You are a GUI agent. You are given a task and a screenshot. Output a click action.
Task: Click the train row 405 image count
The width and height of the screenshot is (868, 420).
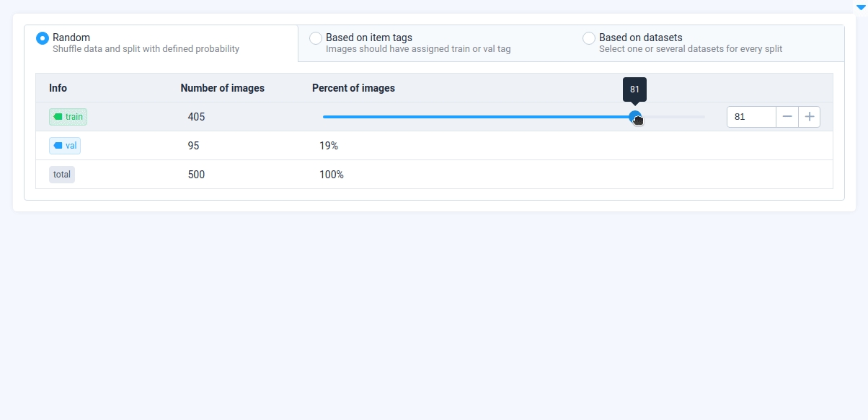(196, 117)
